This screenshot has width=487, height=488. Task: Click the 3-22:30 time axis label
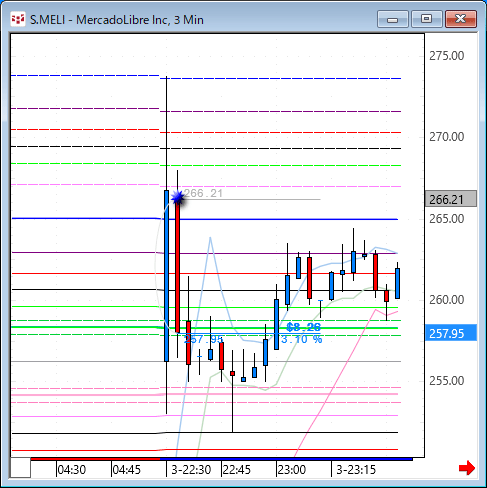click(191, 469)
